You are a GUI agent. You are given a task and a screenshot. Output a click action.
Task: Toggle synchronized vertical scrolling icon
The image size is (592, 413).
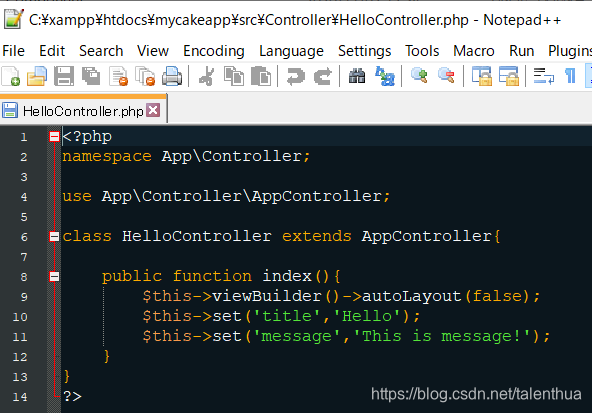coord(482,76)
